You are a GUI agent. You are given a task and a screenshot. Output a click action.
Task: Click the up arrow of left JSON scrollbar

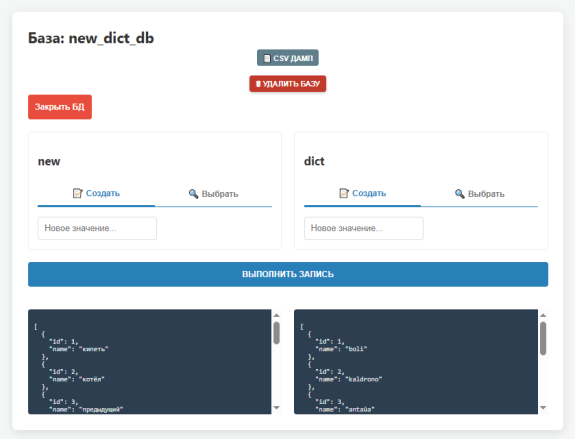point(276,315)
